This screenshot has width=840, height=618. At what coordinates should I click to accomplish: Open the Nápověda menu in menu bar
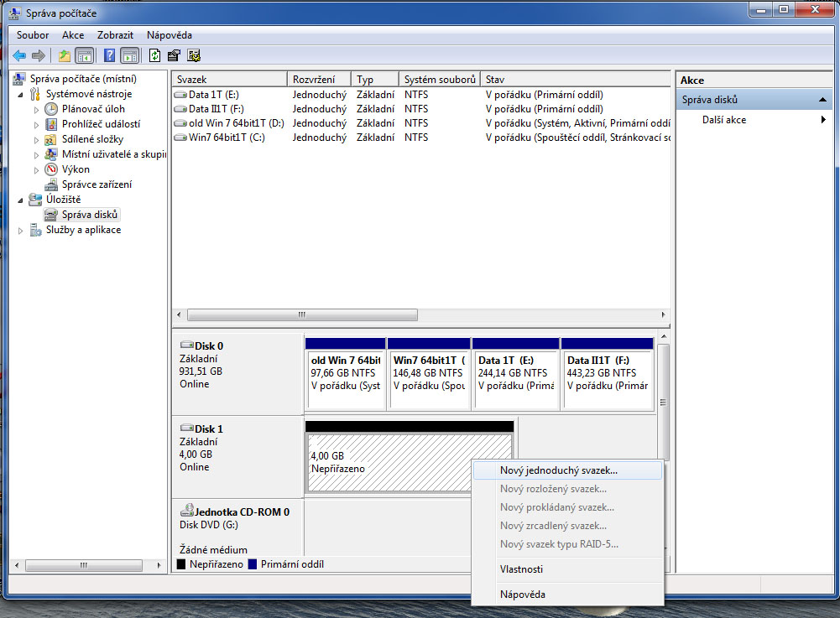coord(170,35)
